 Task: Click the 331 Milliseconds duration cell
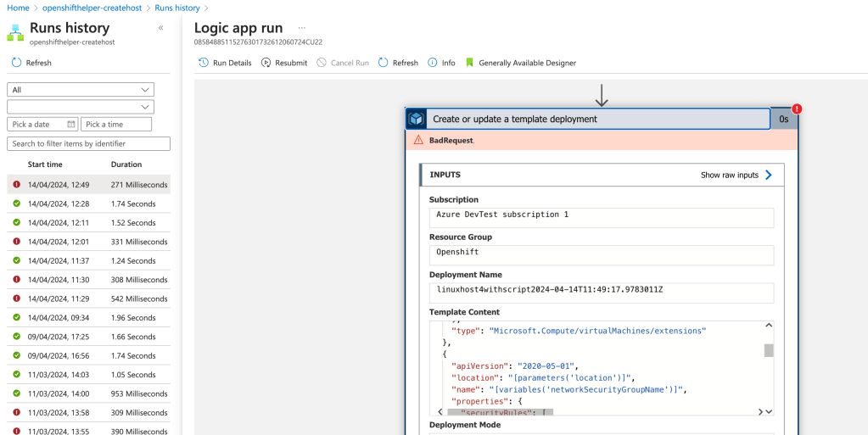139,242
